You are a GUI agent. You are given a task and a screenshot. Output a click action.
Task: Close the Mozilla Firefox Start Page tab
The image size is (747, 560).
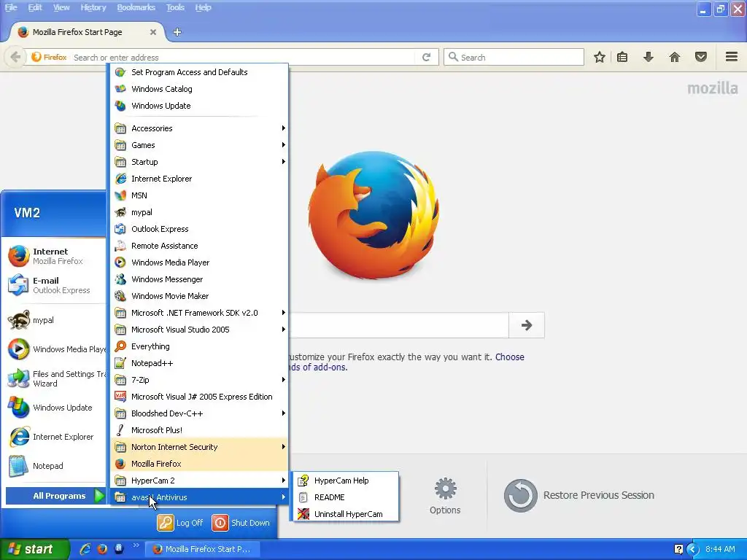coord(153,32)
